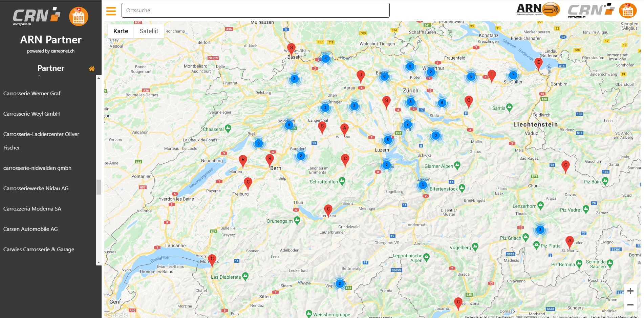Viewport: 644px width, 318px height.
Task: Click the orange home icon beside Partner
Action: tap(91, 69)
